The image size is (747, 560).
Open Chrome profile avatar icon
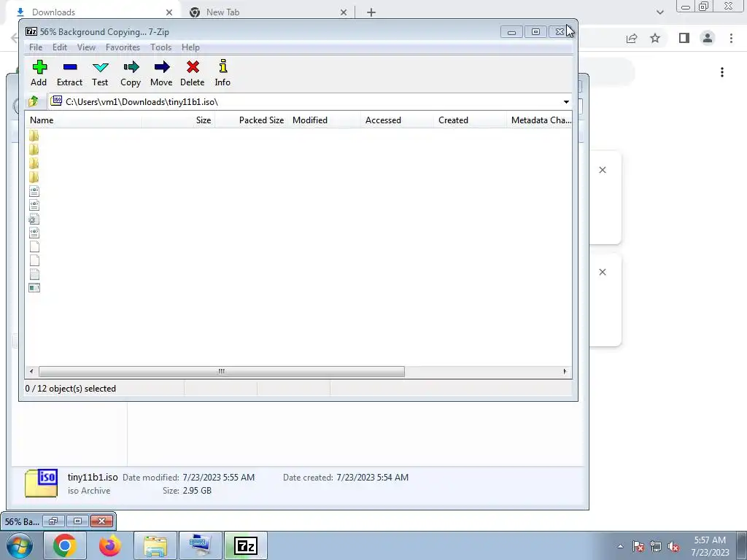click(708, 38)
